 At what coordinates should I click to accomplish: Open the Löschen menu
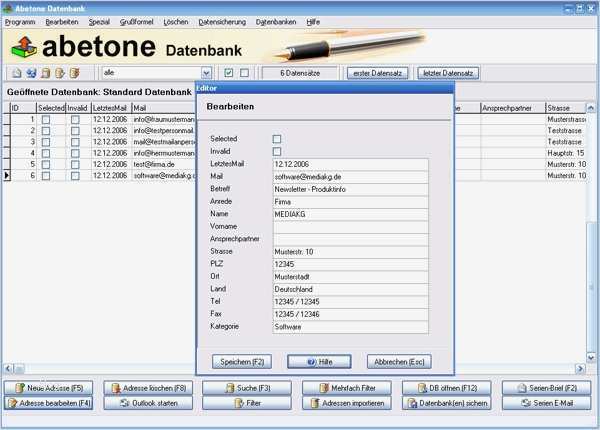pyautogui.click(x=176, y=22)
